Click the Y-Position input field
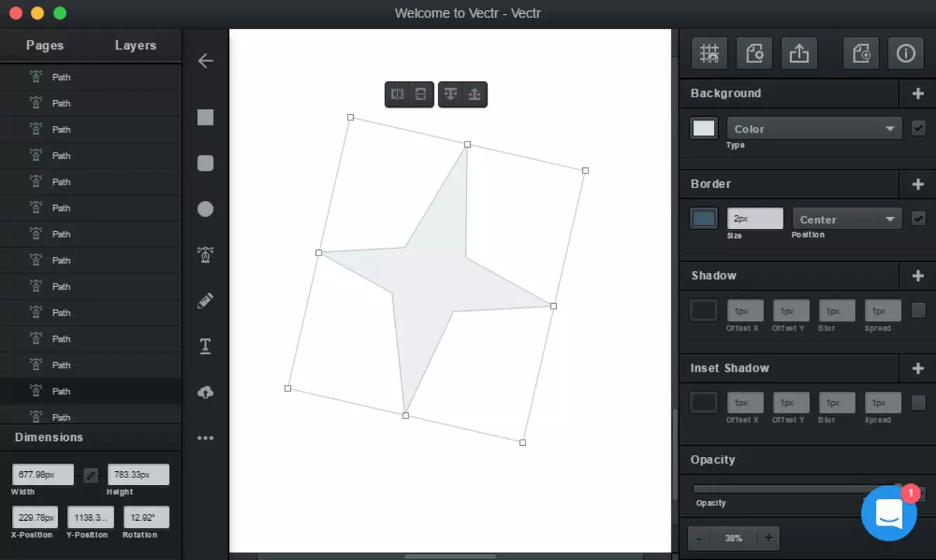Image resolution: width=936 pixels, height=560 pixels. click(x=90, y=517)
